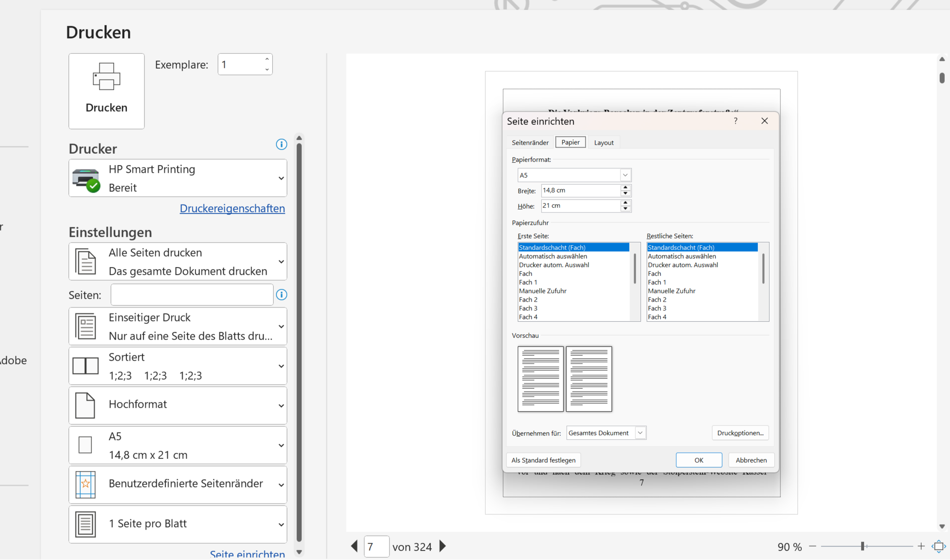Viewport: 950px width, 560px height.
Task: Switch to Seitenränder tab in dialog
Action: [530, 142]
